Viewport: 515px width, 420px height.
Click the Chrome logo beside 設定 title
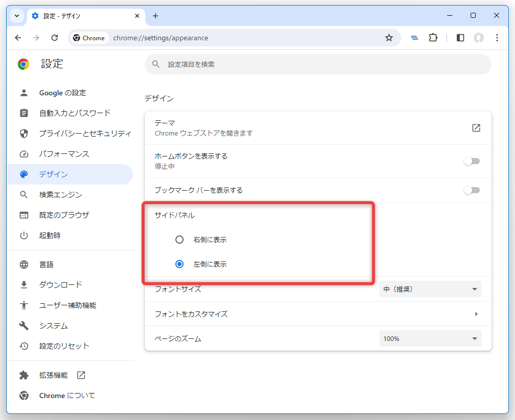pos(23,64)
